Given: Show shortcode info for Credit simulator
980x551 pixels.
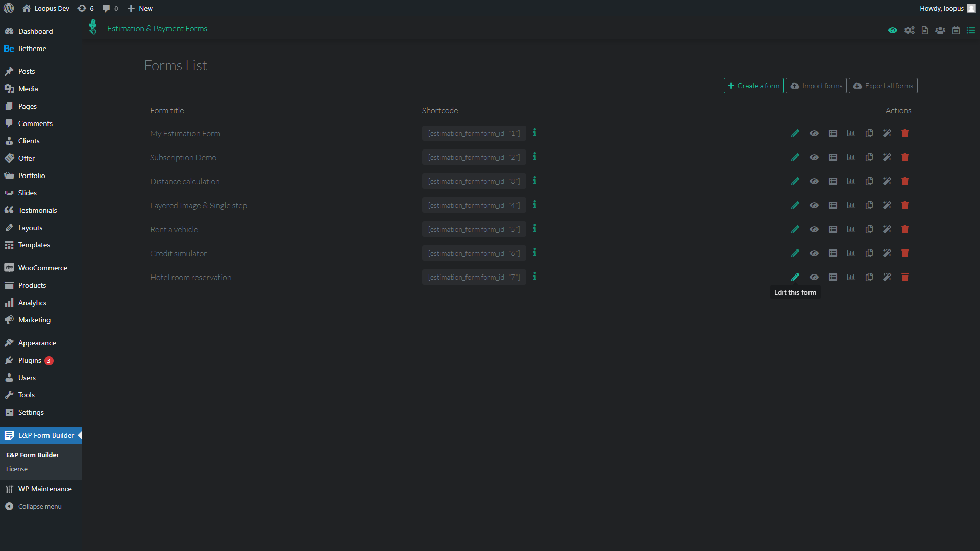Looking at the screenshot, I should (x=534, y=253).
